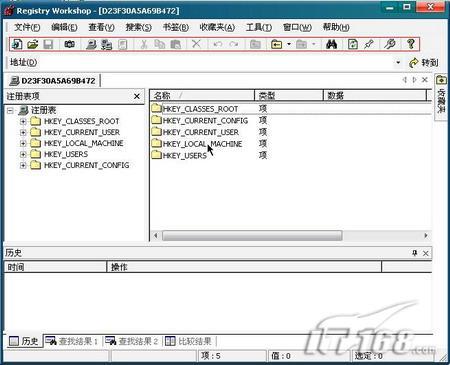
Task: Switch to the 历史 bottom tab
Action: 24,341
